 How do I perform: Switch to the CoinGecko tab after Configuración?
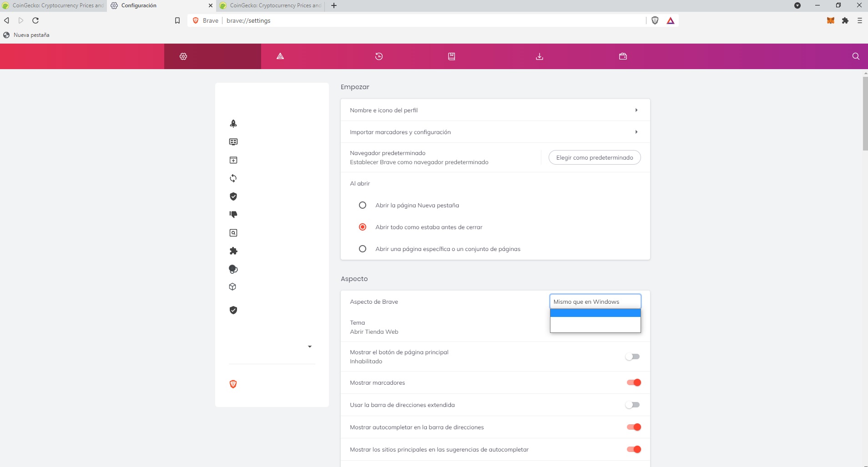point(271,5)
